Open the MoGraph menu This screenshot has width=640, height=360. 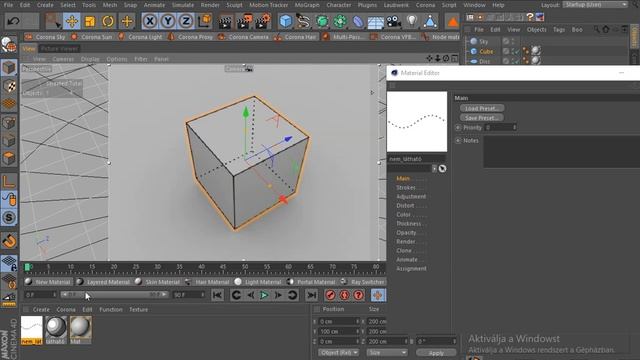(307, 5)
